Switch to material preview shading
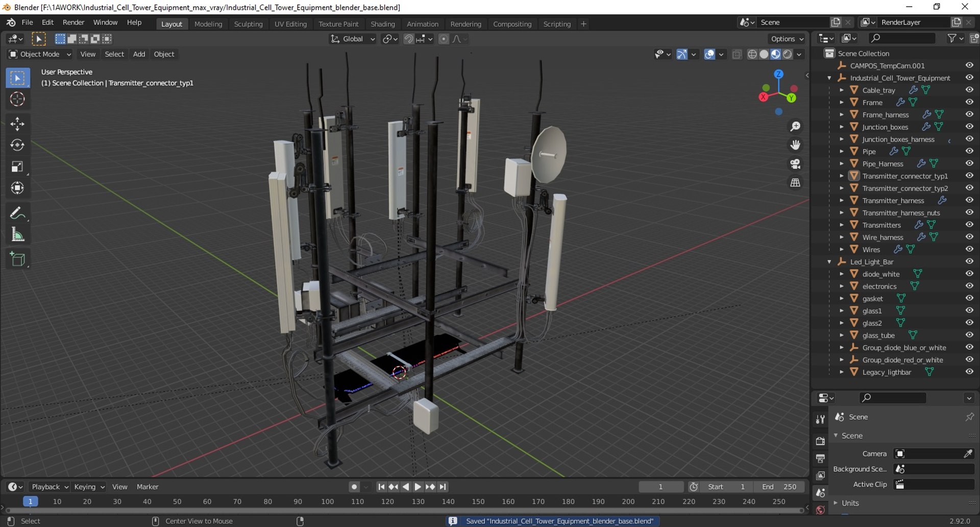980x527 pixels. 776,54
